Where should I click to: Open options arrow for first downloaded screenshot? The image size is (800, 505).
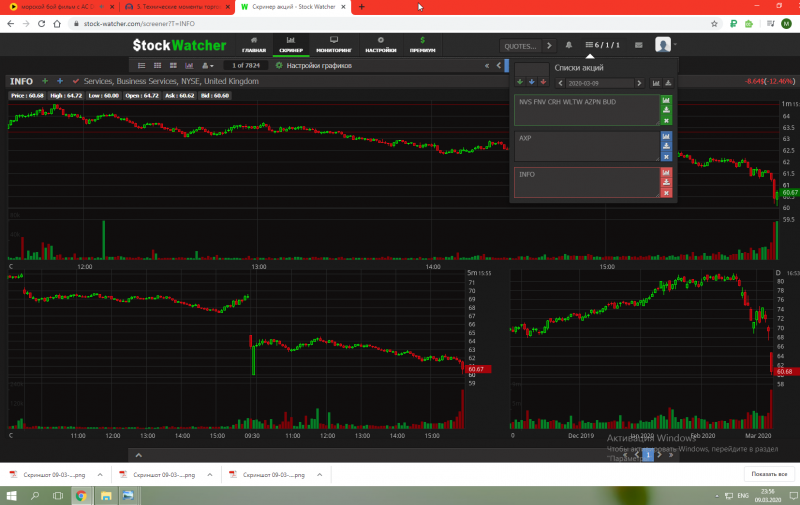(100, 475)
